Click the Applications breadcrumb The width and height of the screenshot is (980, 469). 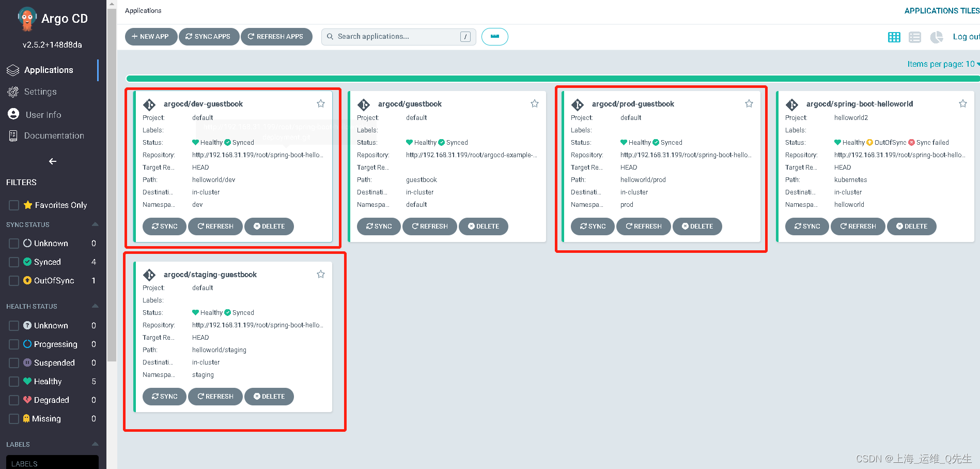[x=143, y=10]
